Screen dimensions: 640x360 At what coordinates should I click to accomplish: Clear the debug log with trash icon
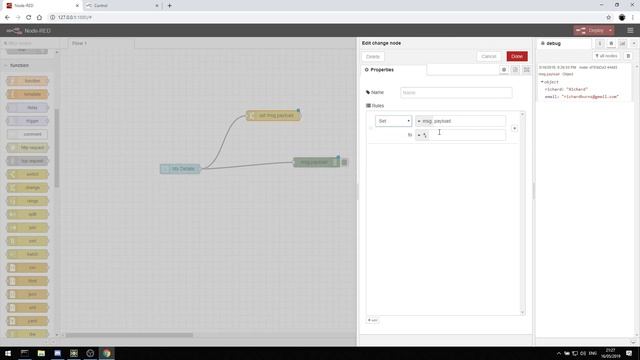[628, 56]
